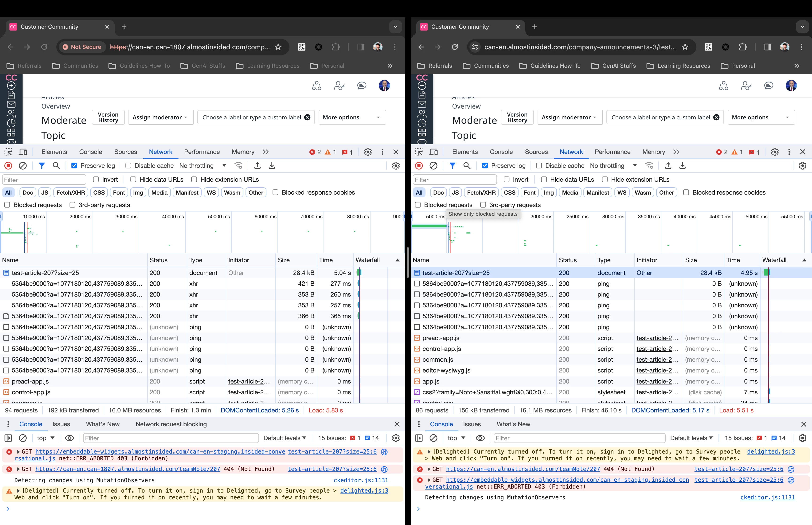
Task: Click the clear network log icon in left DevTools
Action: (23, 166)
